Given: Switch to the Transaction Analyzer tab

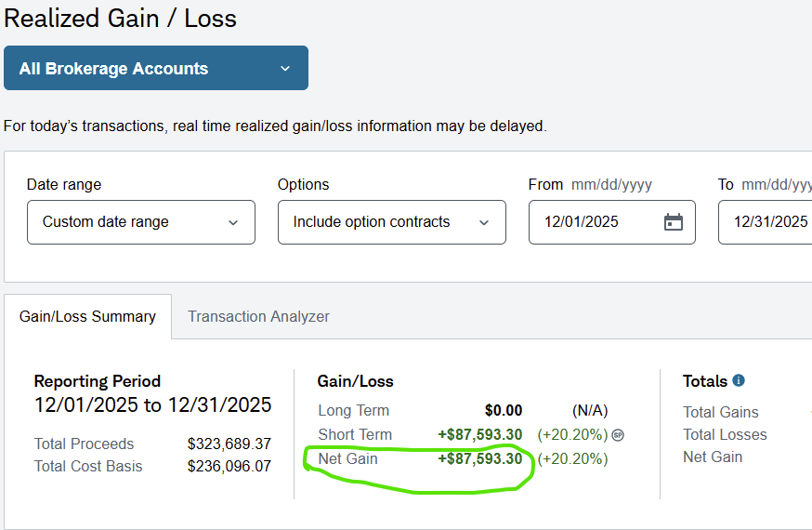Looking at the screenshot, I should click(x=258, y=316).
